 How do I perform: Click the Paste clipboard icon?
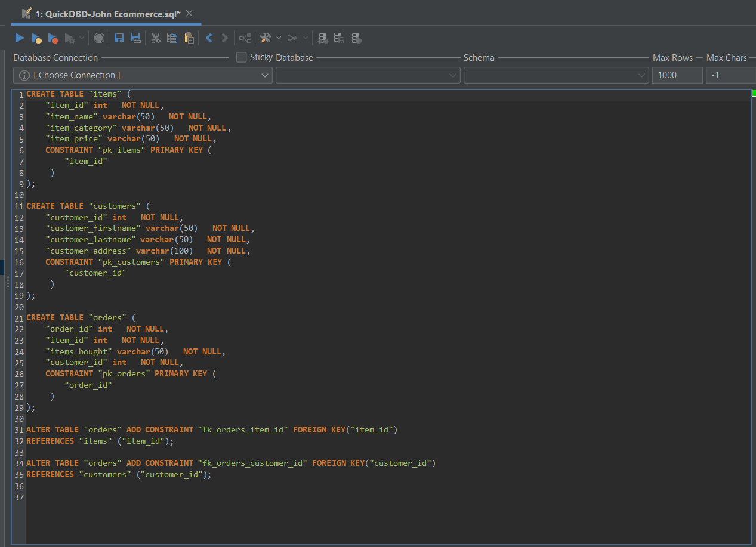(x=189, y=38)
